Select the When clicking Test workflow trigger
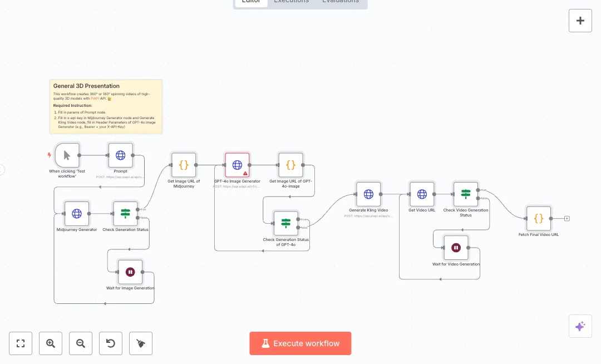This screenshot has width=601, height=364. (67, 155)
